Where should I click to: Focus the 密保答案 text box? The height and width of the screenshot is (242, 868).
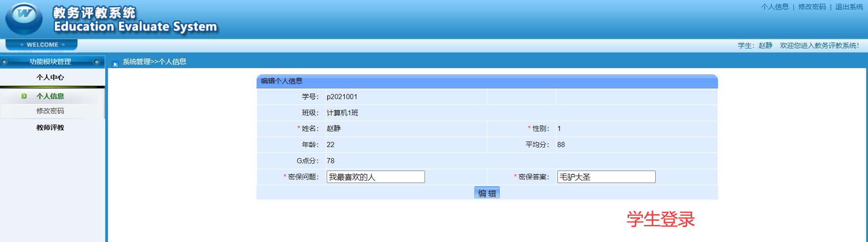click(x=606, y=177)
